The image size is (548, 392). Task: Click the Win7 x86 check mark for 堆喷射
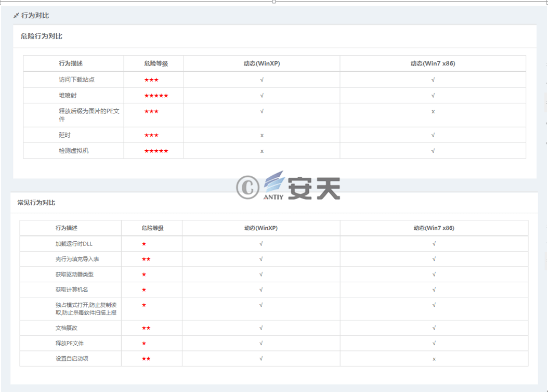(x=433, y=95)
